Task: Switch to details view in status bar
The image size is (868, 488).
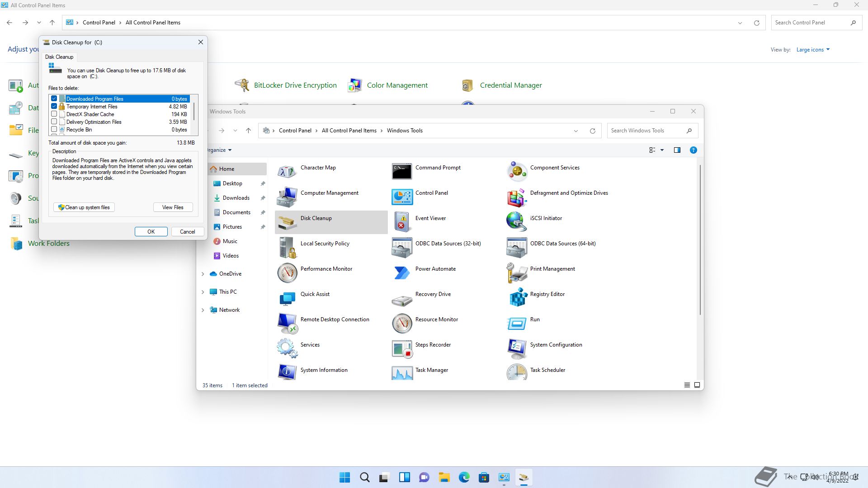Action: tap(687, 385)
